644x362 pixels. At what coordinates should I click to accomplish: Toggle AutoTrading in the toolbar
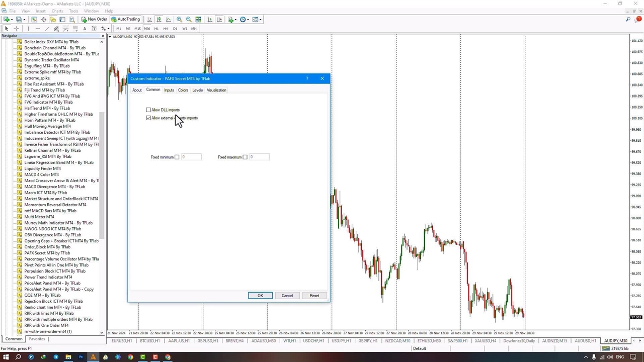(x=125, y=20)
